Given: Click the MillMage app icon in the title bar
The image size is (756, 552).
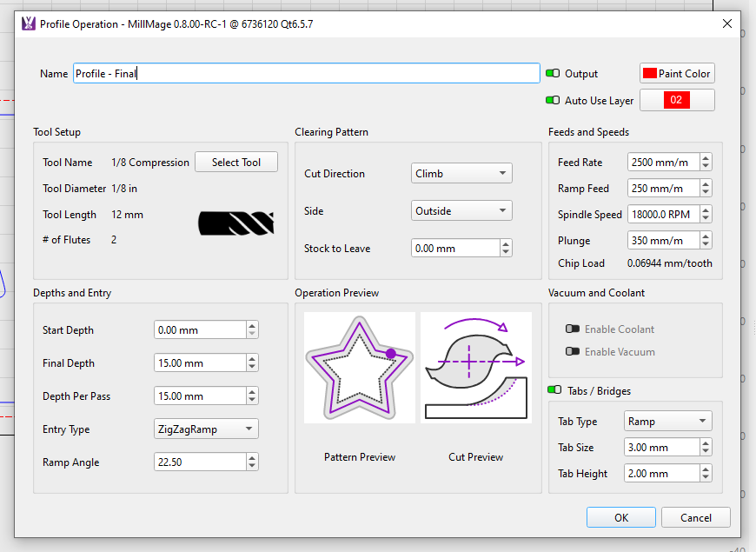Looking at the screenshot, I should 29,23.
